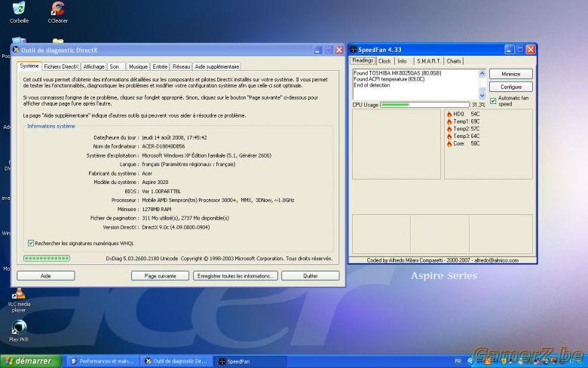
Task: Click 'Found TOSHIBA MK8025GAS' log line
Action: coord(397,73)
